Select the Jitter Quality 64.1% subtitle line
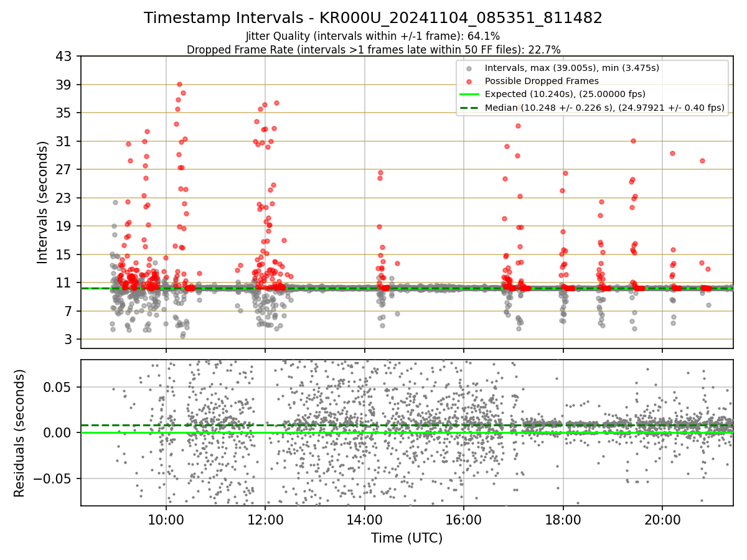Screen dimensions: 747x560 click(373, 37)
